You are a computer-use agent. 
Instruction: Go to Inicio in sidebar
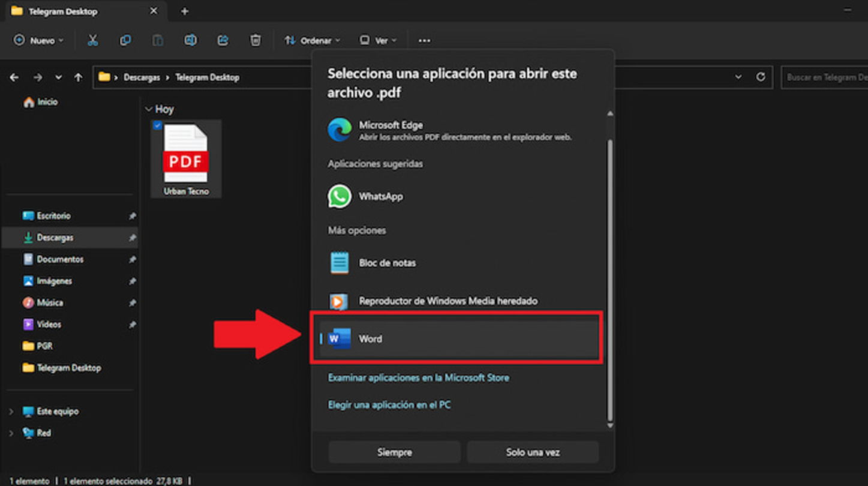[x=40, y=102]
